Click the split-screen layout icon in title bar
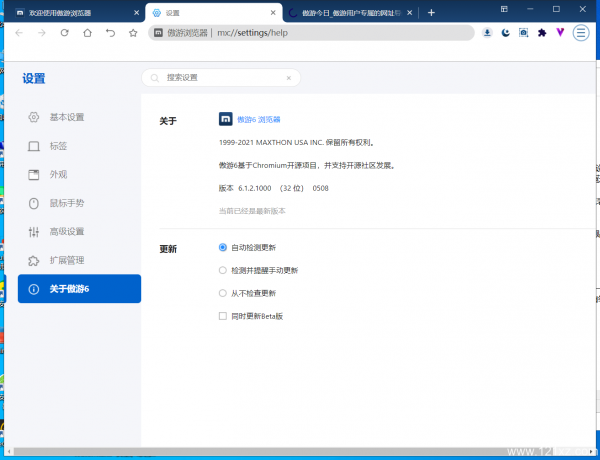 (x=504, y=9)
